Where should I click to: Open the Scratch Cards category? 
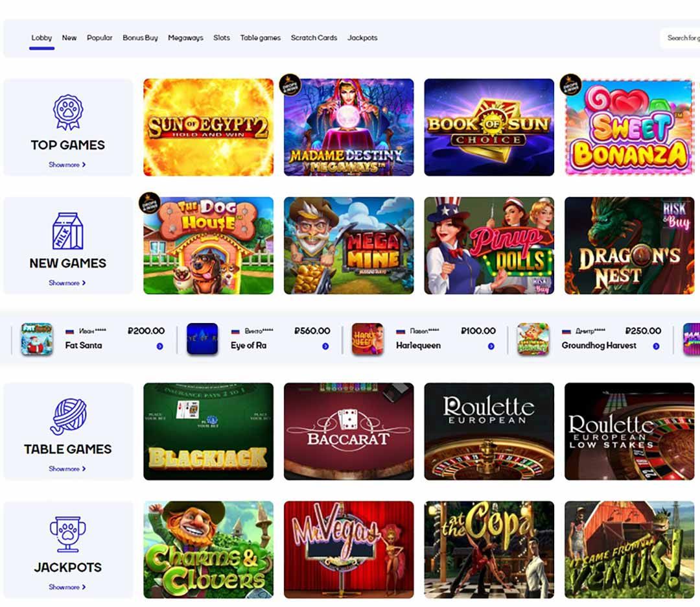pos(314,38)
